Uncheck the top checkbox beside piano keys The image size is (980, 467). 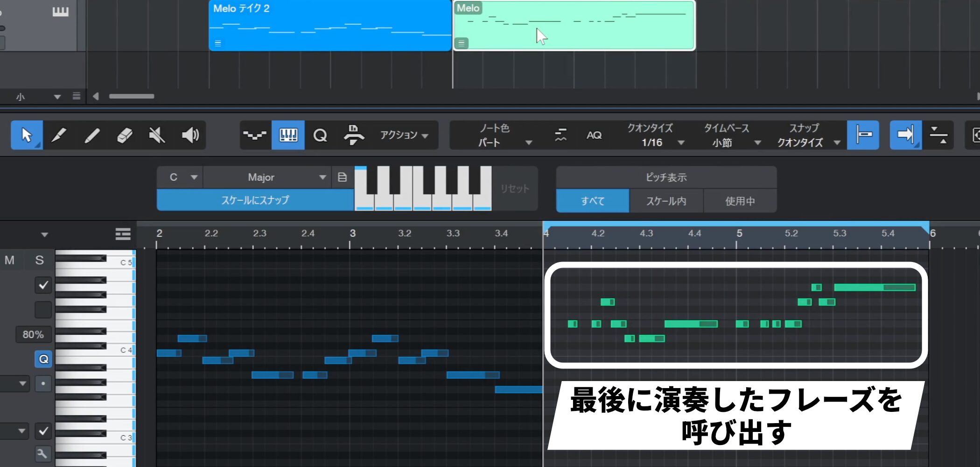tap(43, 285)
